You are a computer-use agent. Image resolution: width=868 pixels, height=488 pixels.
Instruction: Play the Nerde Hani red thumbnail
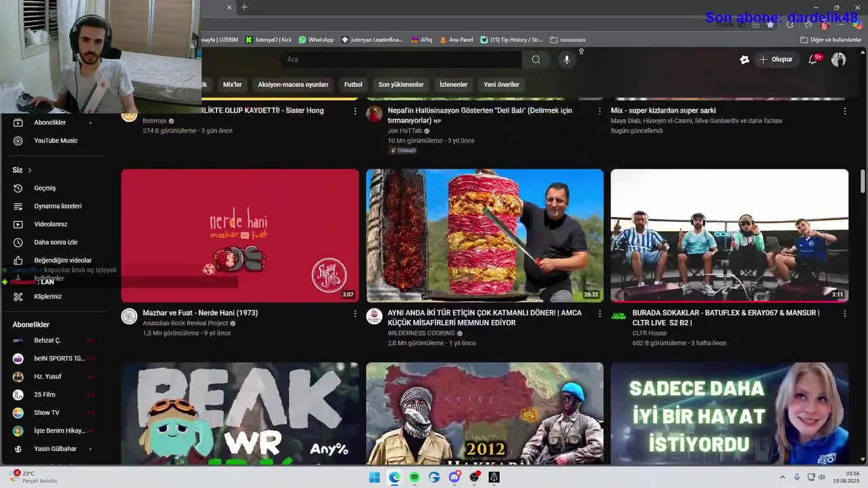click(240, 236)
